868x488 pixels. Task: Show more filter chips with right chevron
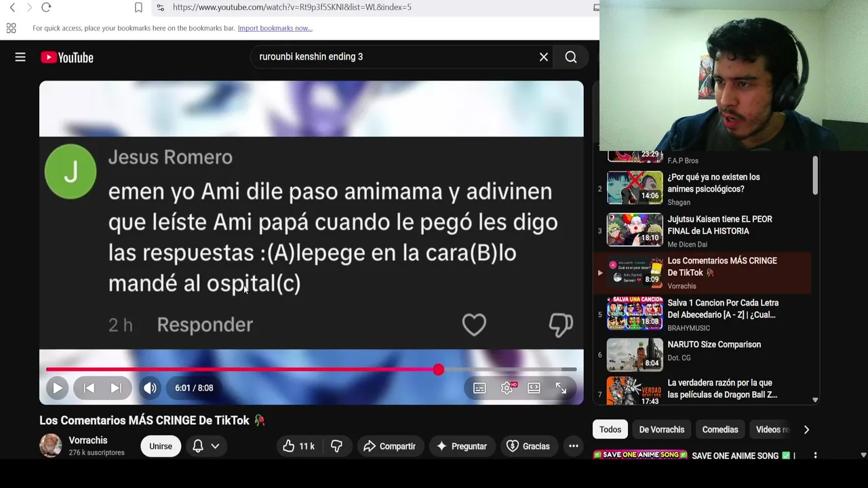coord(806,429)
